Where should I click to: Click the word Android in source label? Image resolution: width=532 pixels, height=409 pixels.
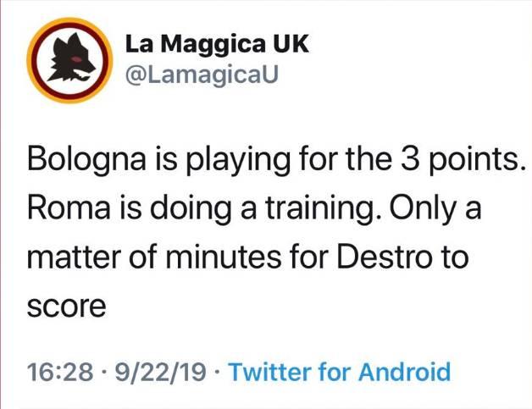coord(404,372)
